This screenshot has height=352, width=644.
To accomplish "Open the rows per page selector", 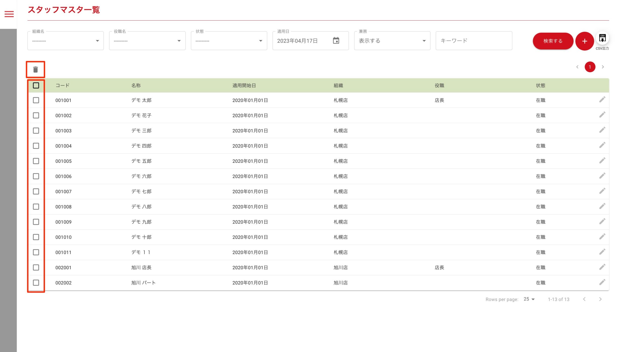I will pos(529,299).
